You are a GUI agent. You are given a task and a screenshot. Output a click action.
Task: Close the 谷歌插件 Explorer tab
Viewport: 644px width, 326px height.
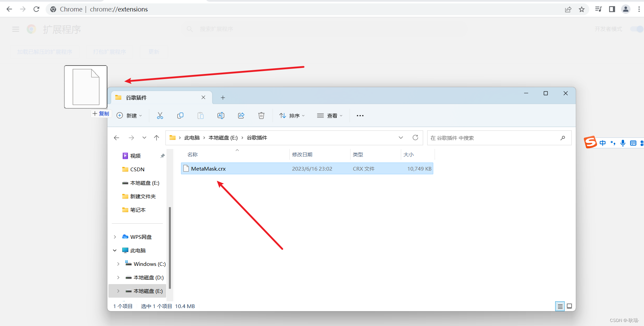(203, 97)
